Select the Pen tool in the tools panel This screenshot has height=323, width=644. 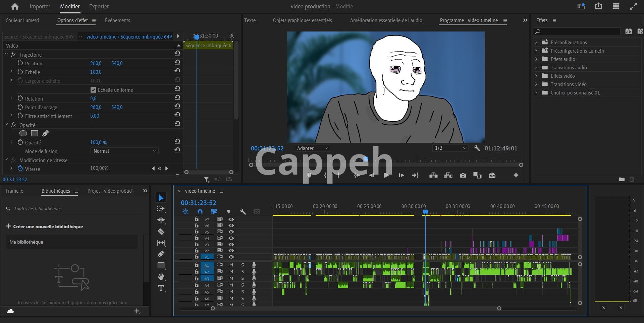click(x=161, y=254)
